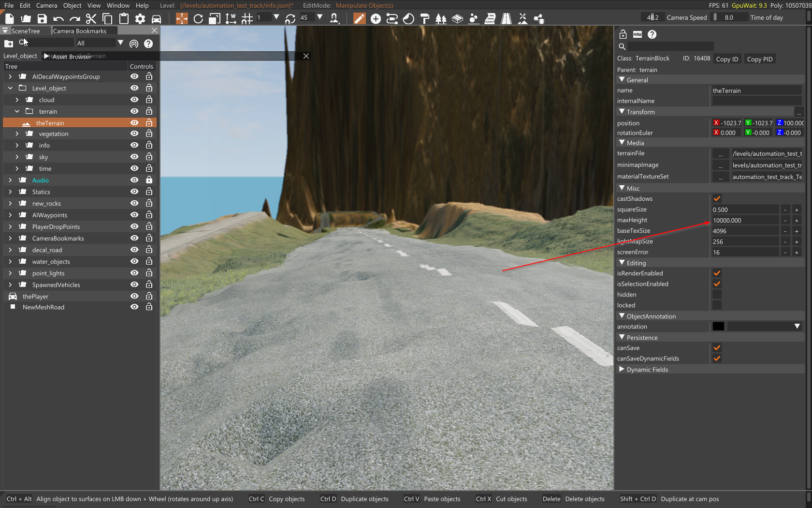Open editor preferences gear icon
812x508 pixels.
[140, 19]
